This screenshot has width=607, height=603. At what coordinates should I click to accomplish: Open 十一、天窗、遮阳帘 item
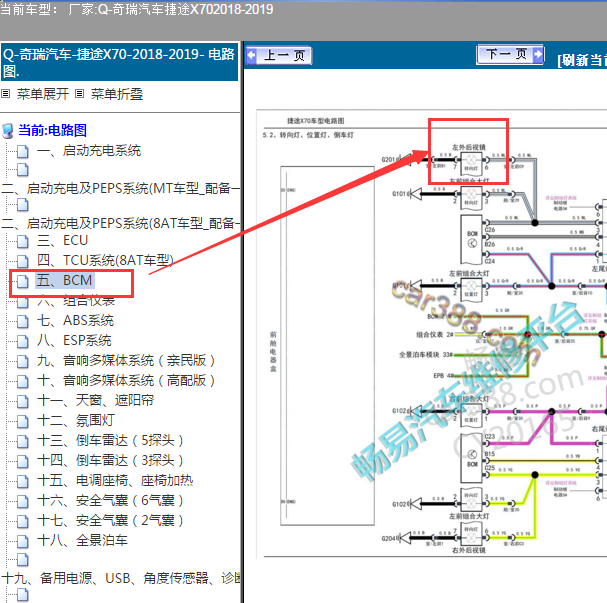(x=96, y=400)
